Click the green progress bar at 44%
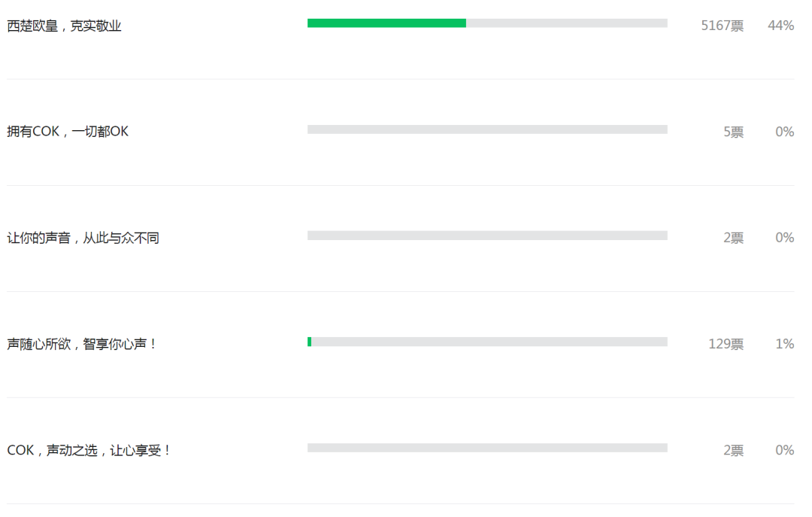This screenshot has width=812, height=517. click(387, 23)
